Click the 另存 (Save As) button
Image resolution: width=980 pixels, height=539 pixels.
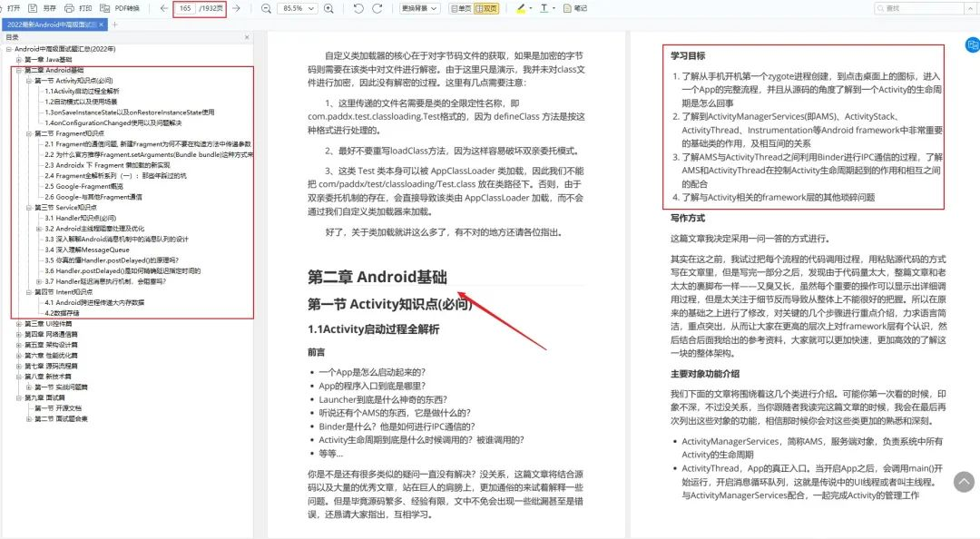click(x=43, y=8)
